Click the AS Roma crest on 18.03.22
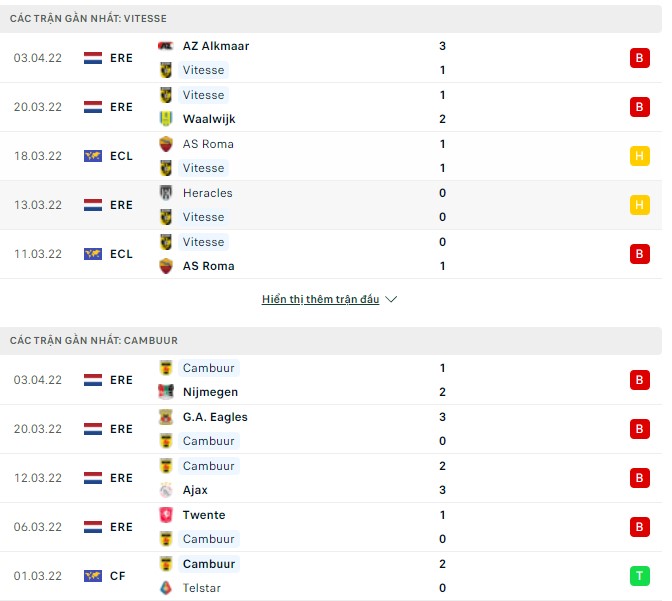This screenshot has width=672, height=601. [x=166, y=144]
